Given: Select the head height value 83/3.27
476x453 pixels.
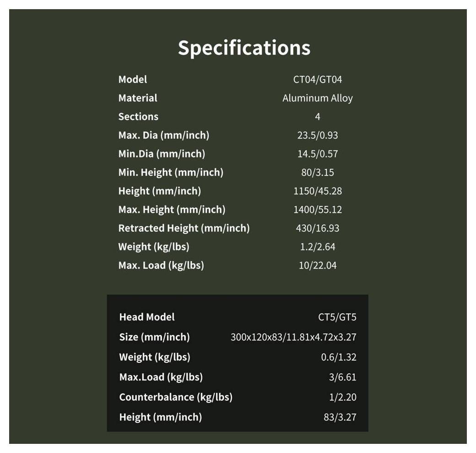Looking at the screenshot, I should (340, 417).
